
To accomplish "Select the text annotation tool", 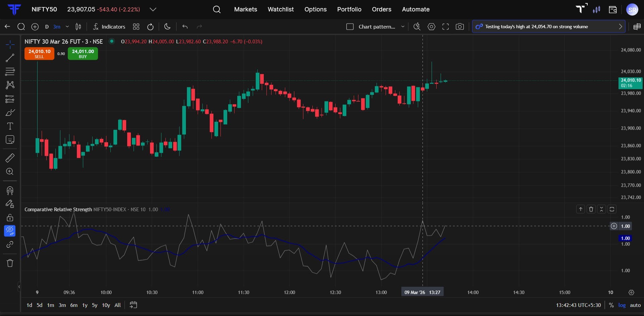I will (10, 126).
